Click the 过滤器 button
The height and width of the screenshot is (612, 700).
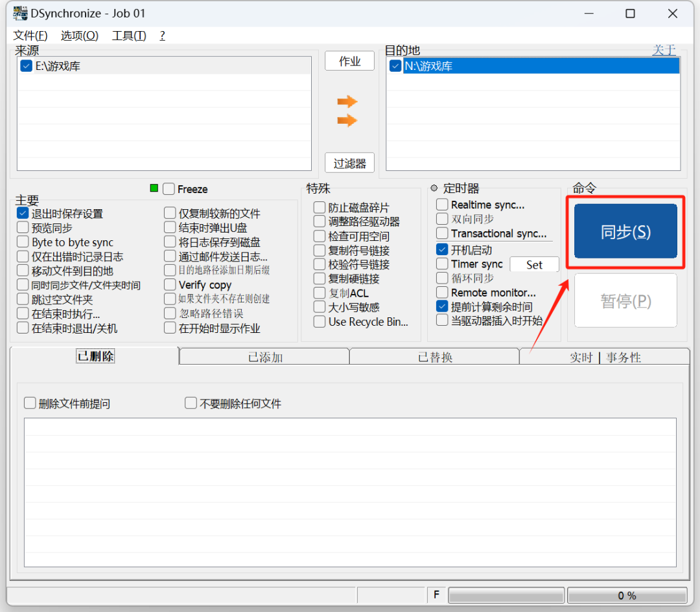click(x=349, y=163)
